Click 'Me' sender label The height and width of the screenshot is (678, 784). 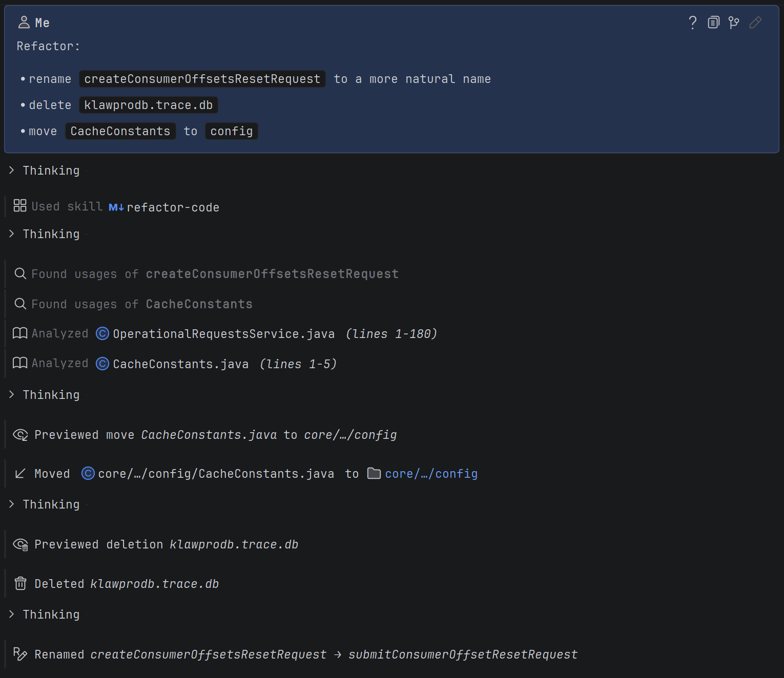(43, 23)
